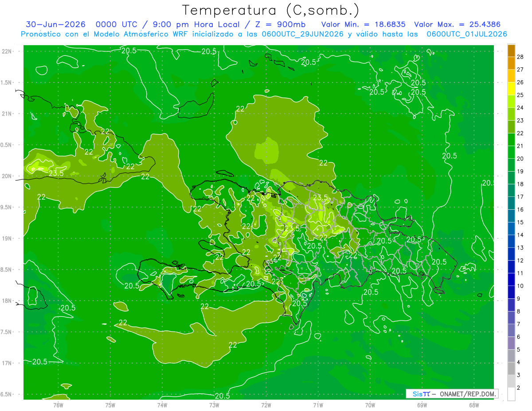The image size is (532, 411).
Task: Click the '19N' latitude axis label
Action: (x=7, y=238)
